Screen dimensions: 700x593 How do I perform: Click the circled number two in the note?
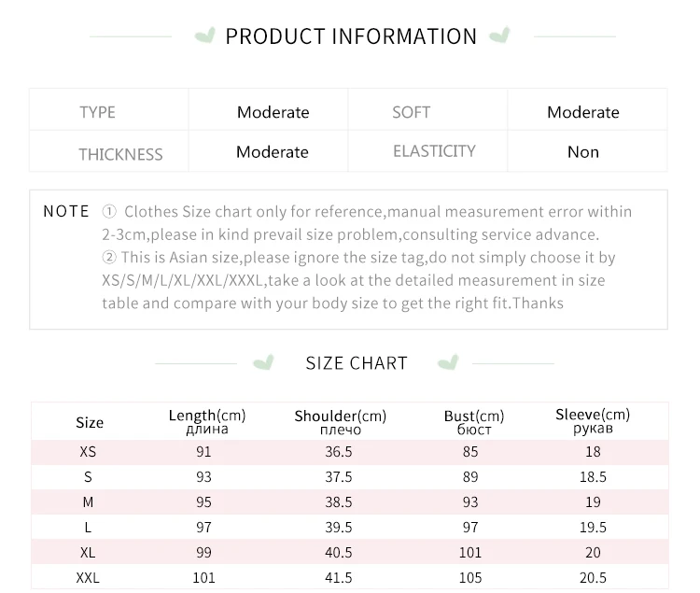[x=109, y=257]
